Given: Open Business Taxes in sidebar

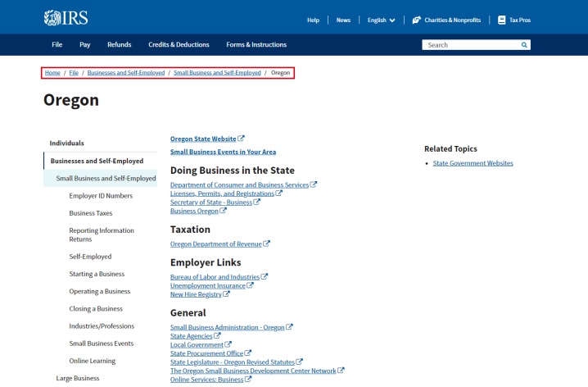Looking at the screenshot, I should (x=91, y=213).
